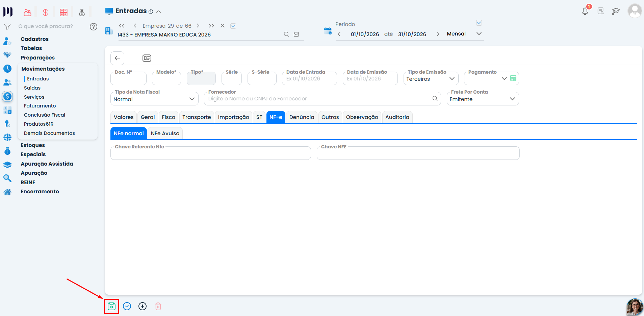
Task: Collapse the Entradas title chevron
Action: click(159, 11)
